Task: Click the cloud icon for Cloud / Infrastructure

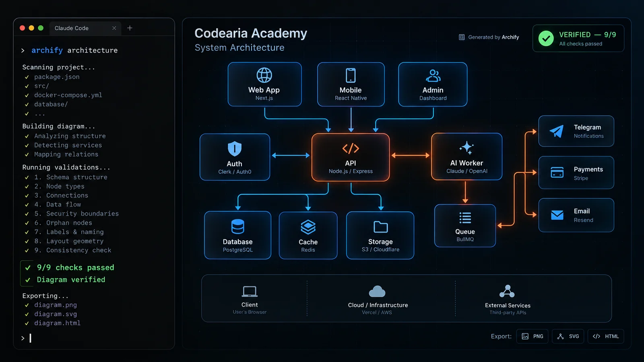Action: coord(377,291)
